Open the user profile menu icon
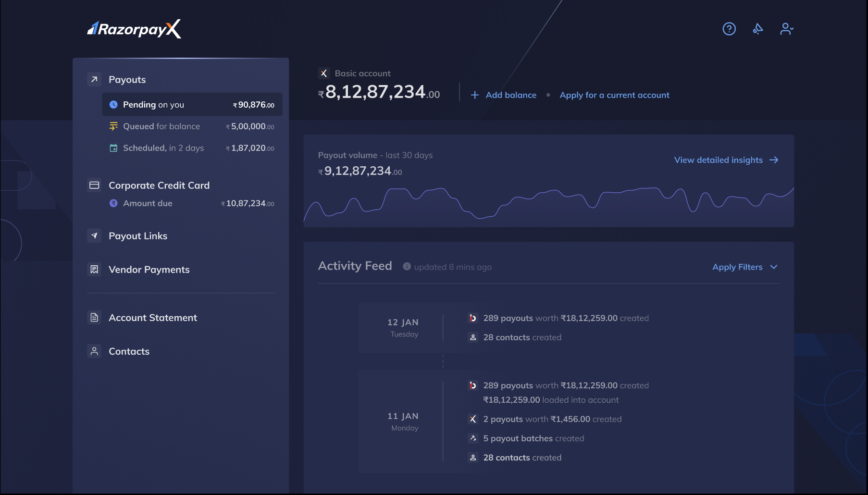 click(786, 29)
